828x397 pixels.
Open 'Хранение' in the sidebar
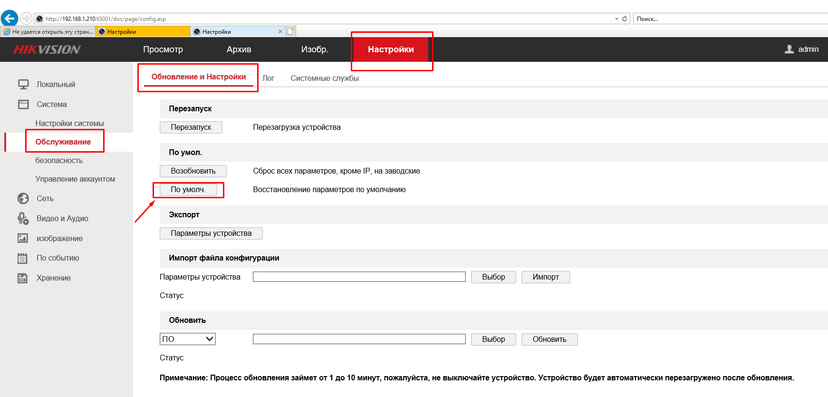pyautogui.click(x=53, y=278)
